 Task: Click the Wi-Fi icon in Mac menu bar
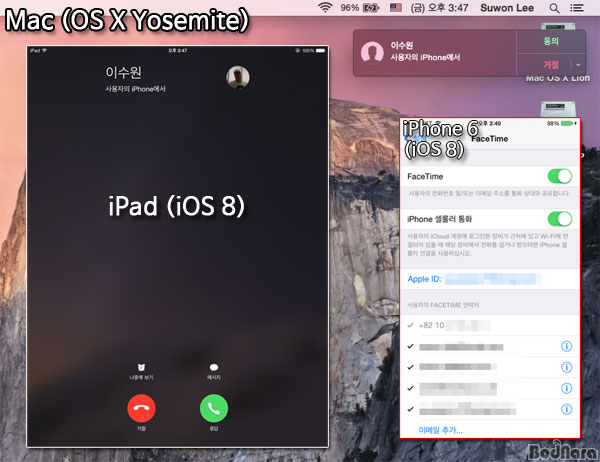coord(325,7)
